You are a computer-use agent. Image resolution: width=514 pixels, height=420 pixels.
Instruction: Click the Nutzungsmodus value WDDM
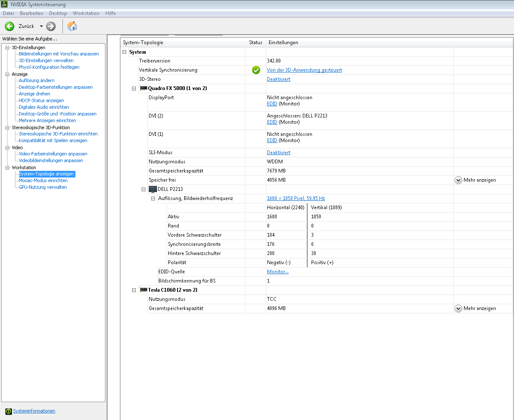[x=275, y=162]
